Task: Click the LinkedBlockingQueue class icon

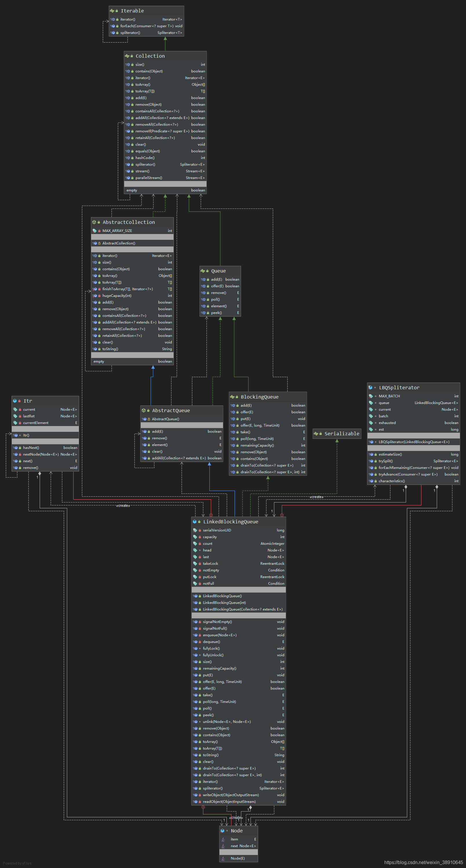Action: tap(195, 521)
